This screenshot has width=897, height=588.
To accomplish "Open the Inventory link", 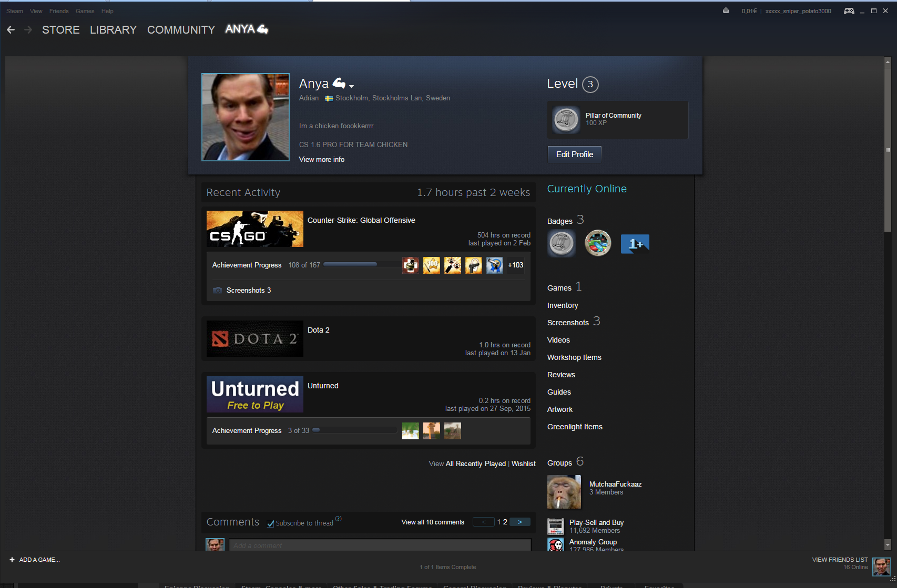I will click(563, 306).
